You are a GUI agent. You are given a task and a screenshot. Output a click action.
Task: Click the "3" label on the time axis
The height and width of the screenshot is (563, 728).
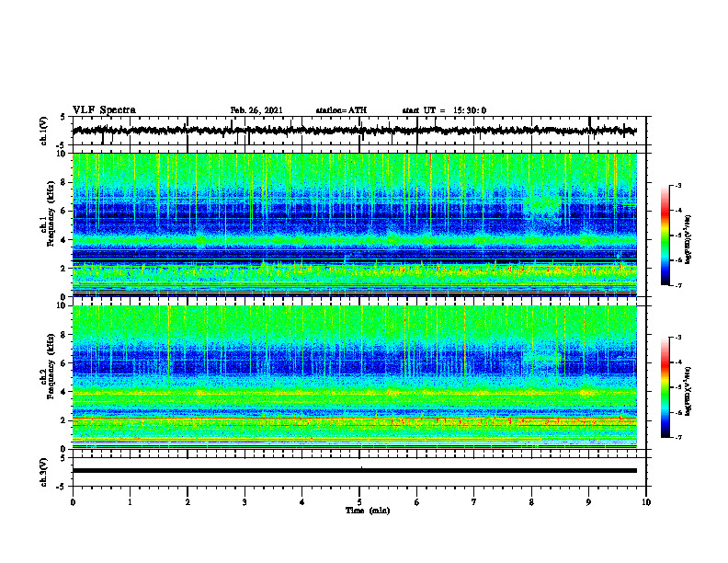(x=245, y=502)
